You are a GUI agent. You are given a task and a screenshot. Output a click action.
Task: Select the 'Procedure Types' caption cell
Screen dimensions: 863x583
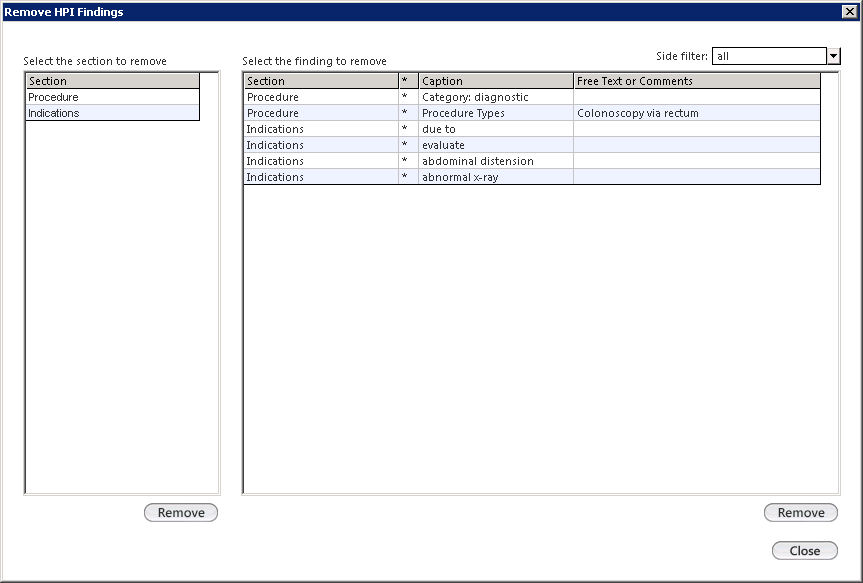coord(496,113)
